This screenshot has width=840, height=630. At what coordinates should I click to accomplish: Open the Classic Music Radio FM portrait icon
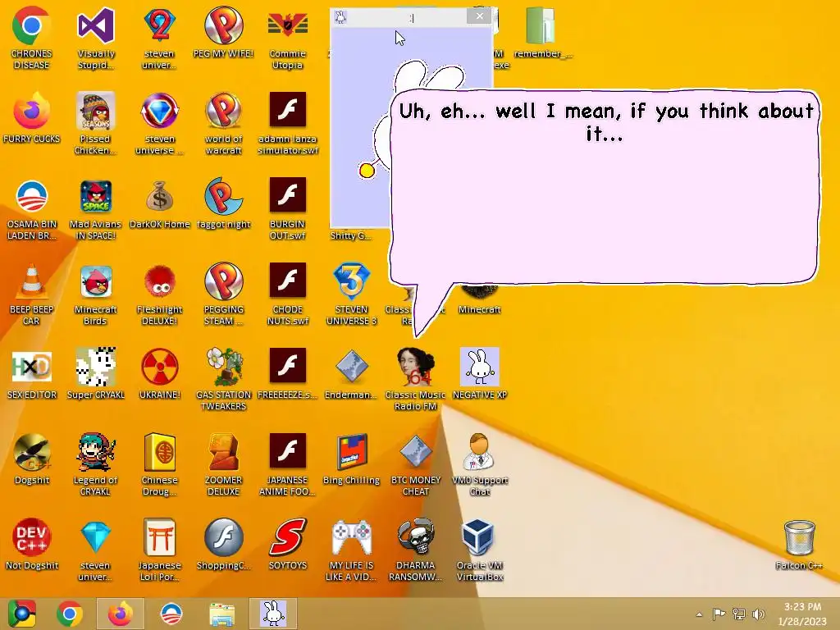pyautogui.click(x=416, y=367)
